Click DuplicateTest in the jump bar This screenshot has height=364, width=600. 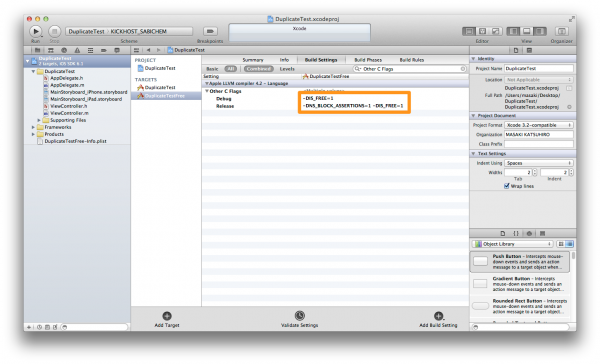click(186, 50)
